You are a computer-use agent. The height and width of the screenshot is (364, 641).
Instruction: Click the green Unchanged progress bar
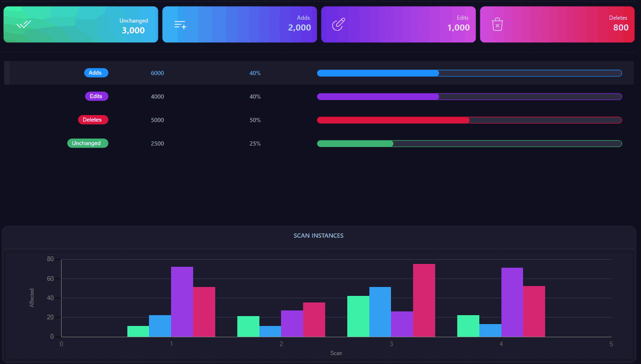(469, 143)
